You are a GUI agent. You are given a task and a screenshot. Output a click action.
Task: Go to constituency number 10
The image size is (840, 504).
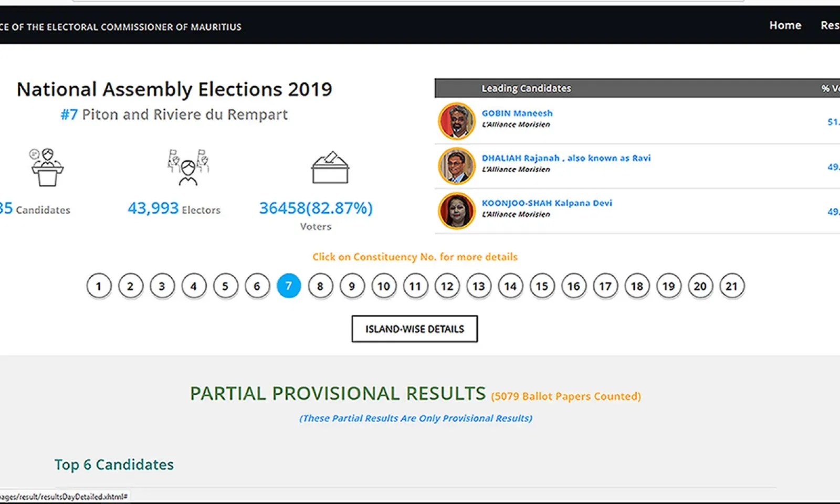click(x=384, y=286)
